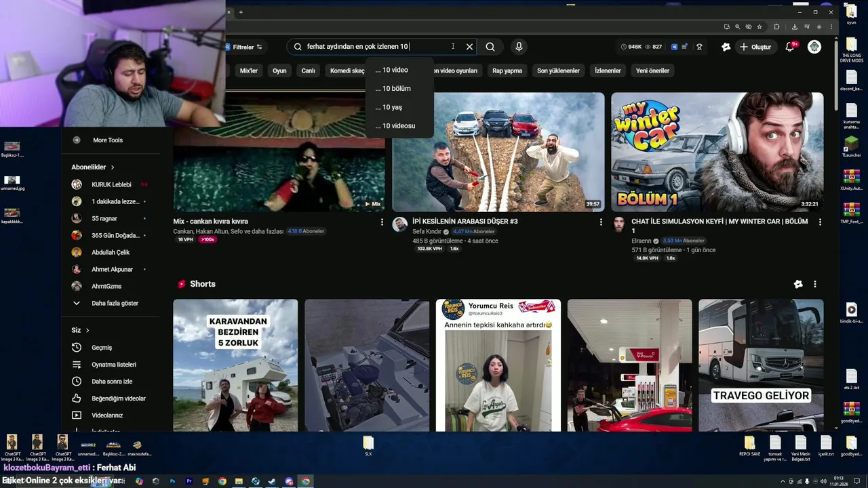
Task: Select the Son yüklenenler filter chip
Action: click(558, 70)
